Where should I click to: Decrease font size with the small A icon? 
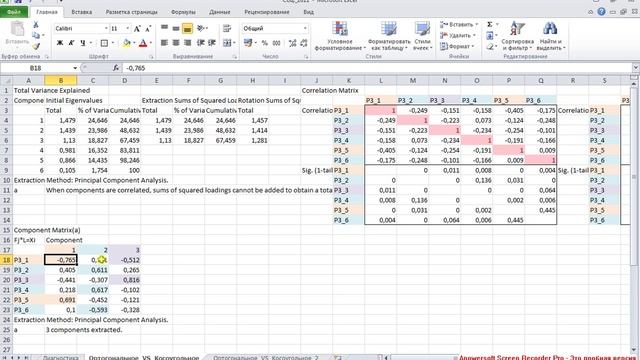pos(148,29)
